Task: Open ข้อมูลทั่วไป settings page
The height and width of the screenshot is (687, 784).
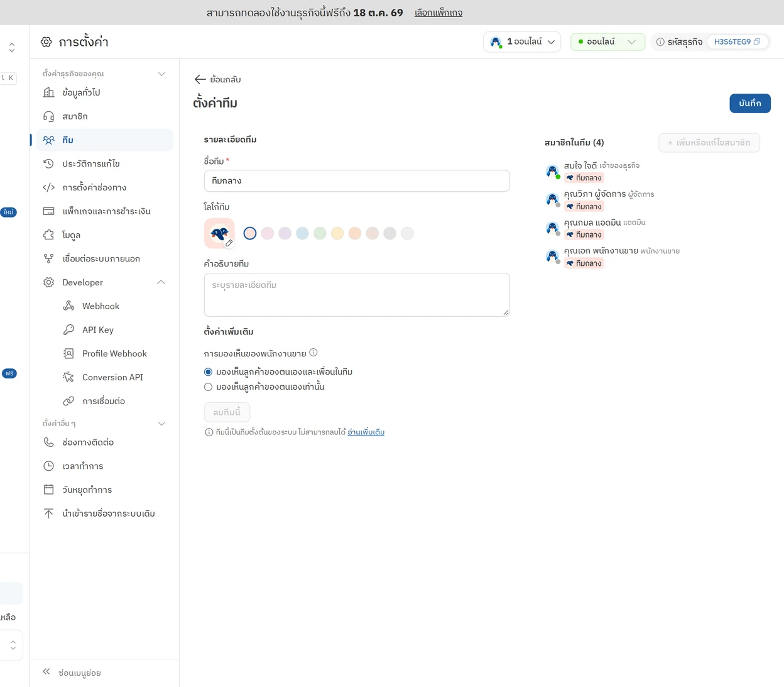Action: coord(104,93)
